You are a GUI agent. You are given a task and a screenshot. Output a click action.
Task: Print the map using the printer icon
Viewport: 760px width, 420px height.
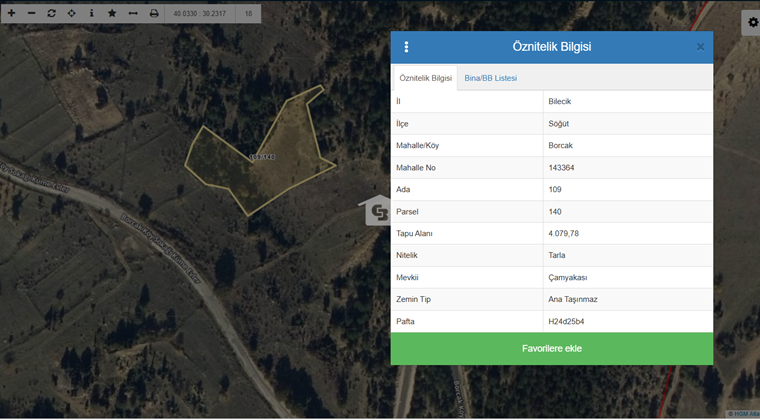[154, 13]
